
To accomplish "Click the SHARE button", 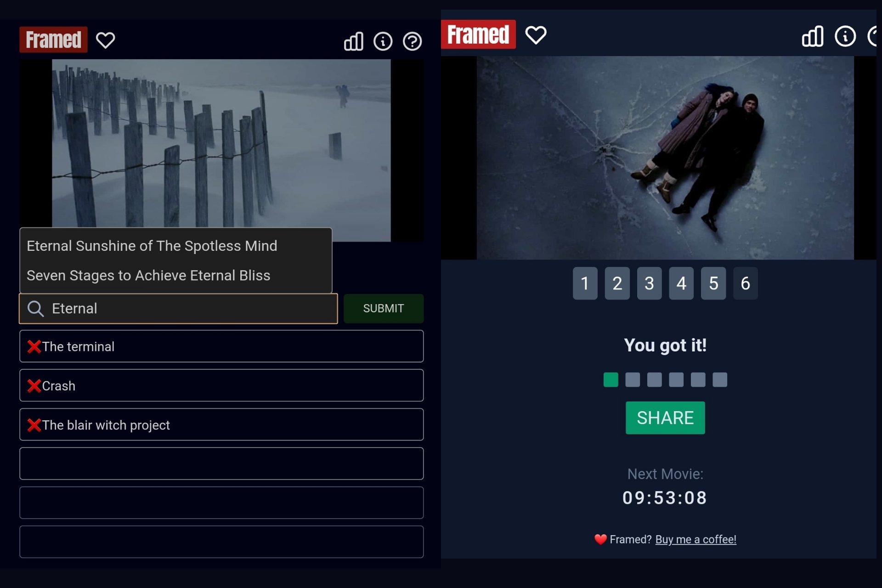I will click(x=665, y=418).
